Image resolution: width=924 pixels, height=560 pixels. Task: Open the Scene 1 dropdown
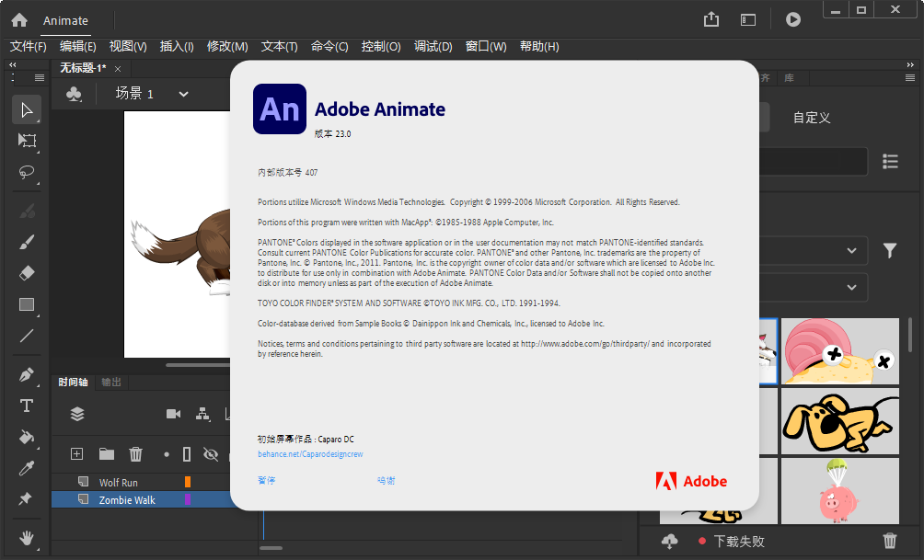coord(182,94)
